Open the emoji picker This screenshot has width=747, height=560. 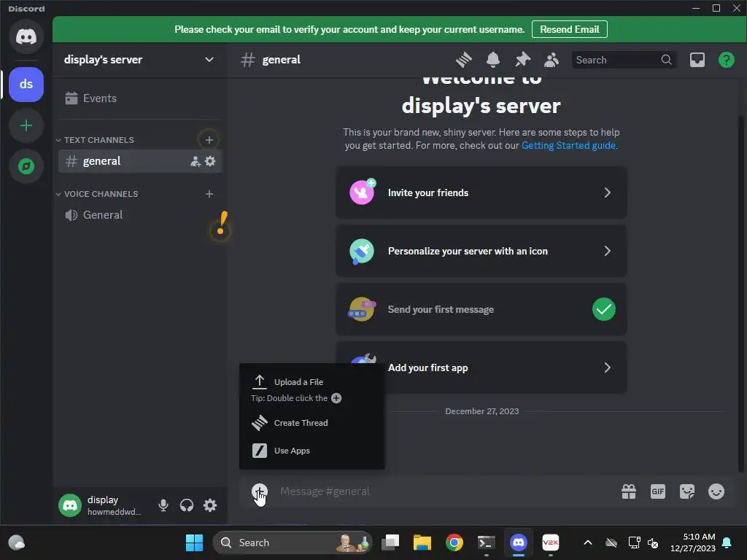tap(716, 491)
